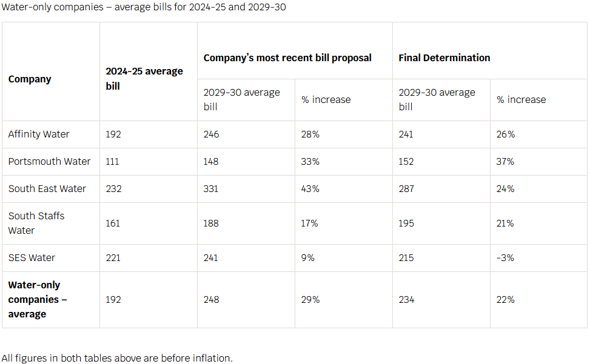590x364 pixels.
Task: Click the South East Water cell
Action: pos(47,189)
